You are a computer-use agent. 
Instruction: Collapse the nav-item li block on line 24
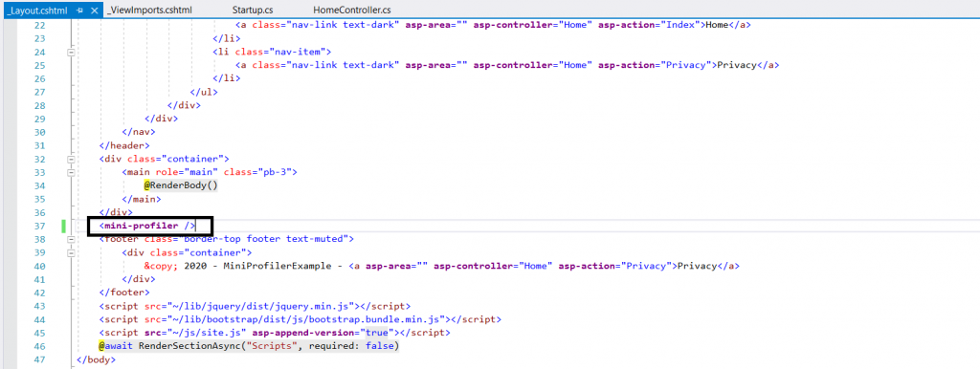tap(71, 53)
